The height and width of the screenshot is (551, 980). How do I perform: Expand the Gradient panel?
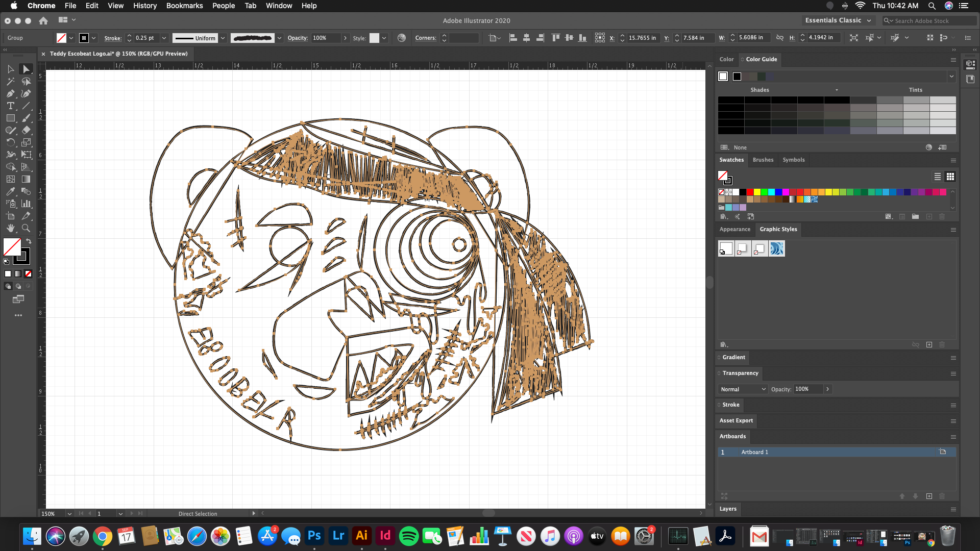[x=733, y=357]
